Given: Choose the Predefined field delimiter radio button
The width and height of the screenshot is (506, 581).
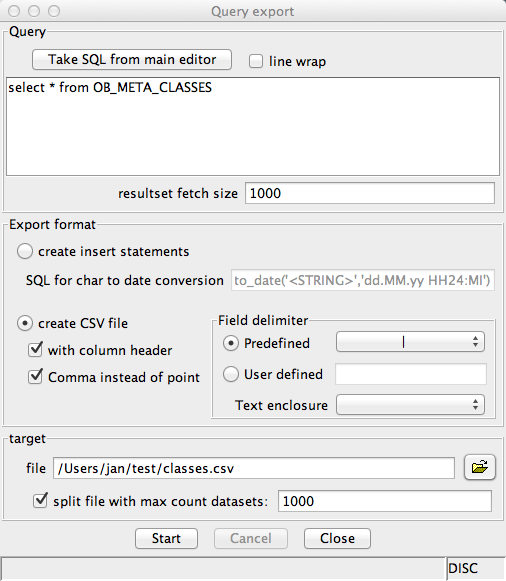Looking at the screenshot, I should pos(231,343).
